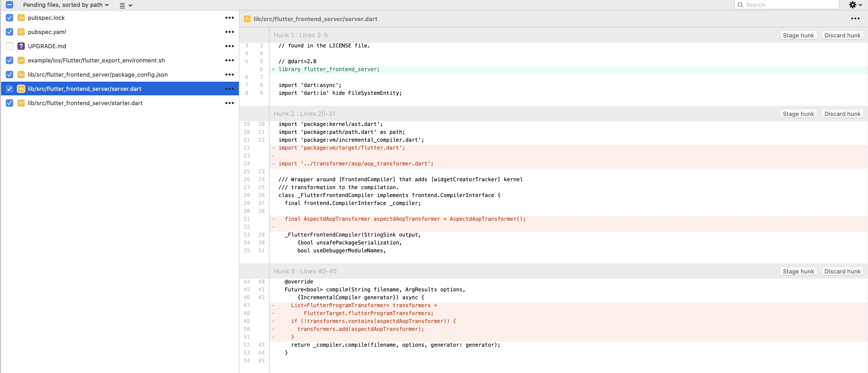Open the options menu for the package_config.json row

tap(229, 74)
